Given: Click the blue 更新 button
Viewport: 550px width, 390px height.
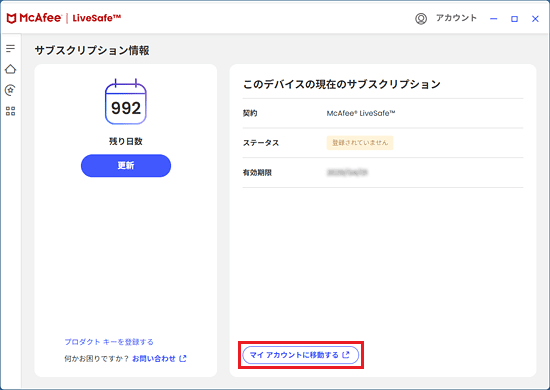Looking at the screenshot, I should (126, 166).
